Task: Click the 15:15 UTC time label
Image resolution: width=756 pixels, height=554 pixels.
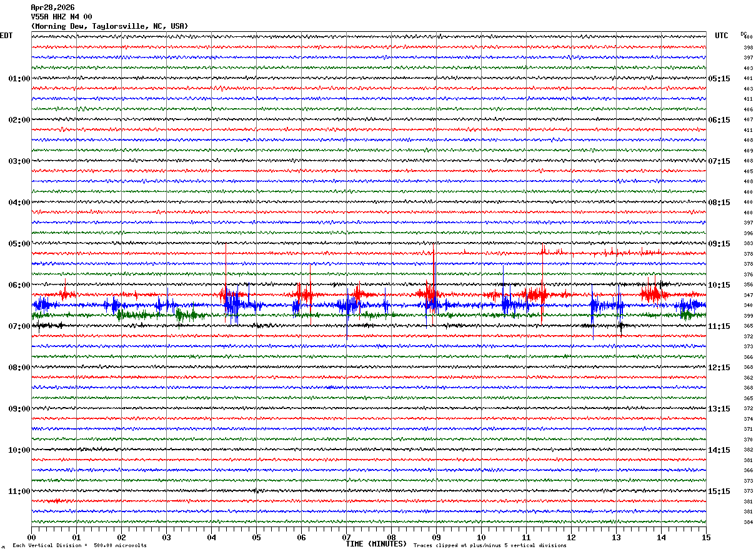Action: tap(719, 491)
